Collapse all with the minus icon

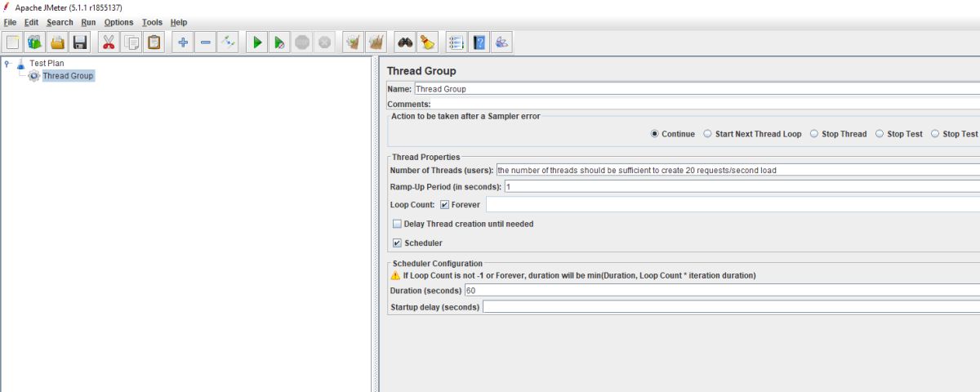click(206, 42)
